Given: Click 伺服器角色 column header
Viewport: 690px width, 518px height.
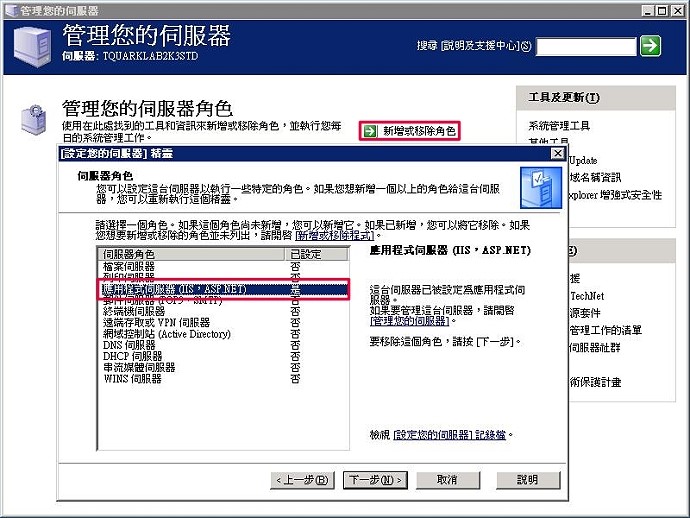Looking at the screenshot, I should click(x=191, y=254).
